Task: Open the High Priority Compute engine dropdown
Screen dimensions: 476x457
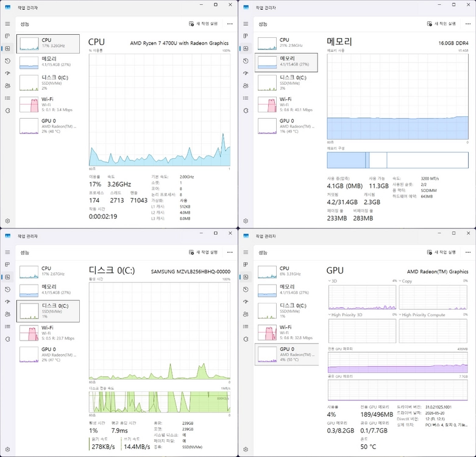Action: tap(422, 314)
